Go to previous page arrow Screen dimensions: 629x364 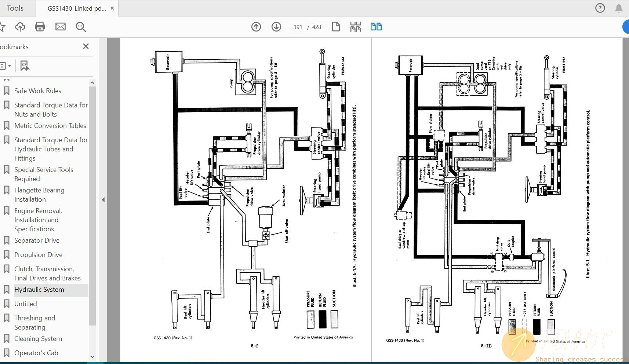click(x=256, y=27)
